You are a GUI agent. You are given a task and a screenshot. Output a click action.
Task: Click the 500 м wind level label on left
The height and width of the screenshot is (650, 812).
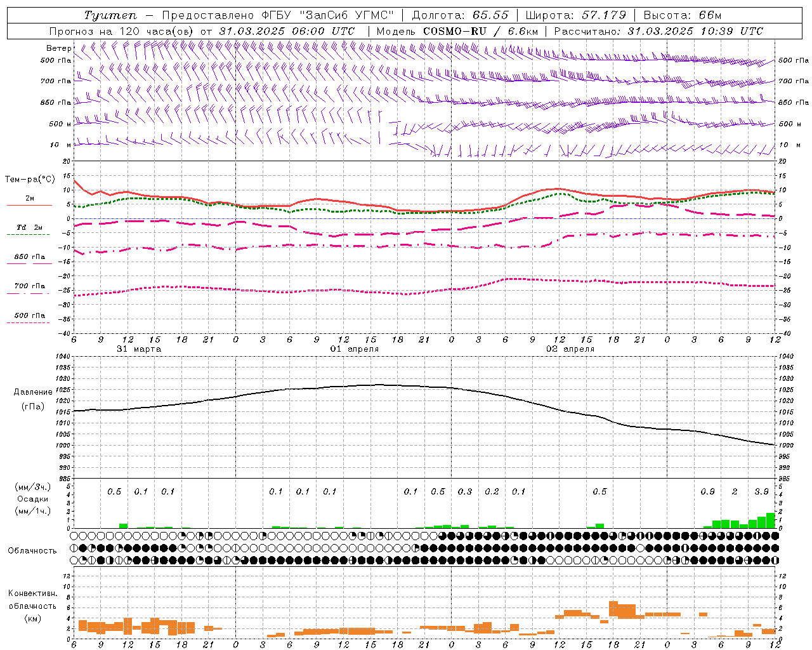pyautogui.click(x=60, y=124)
